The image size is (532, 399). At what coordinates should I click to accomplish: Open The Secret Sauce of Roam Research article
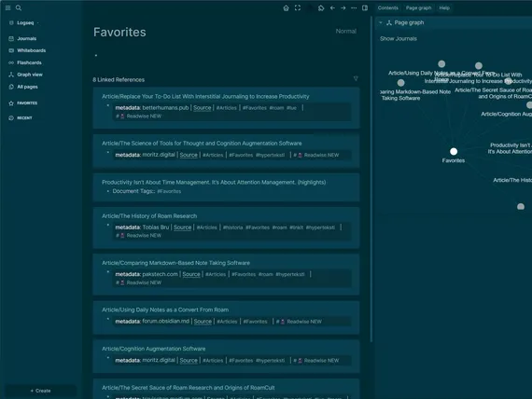[189, 388]
